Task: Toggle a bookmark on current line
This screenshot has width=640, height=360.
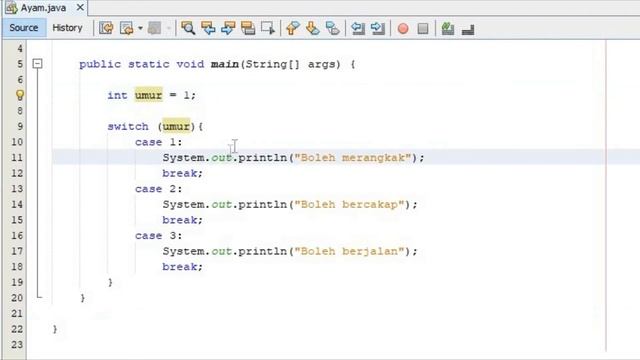Action: (333, 28)
